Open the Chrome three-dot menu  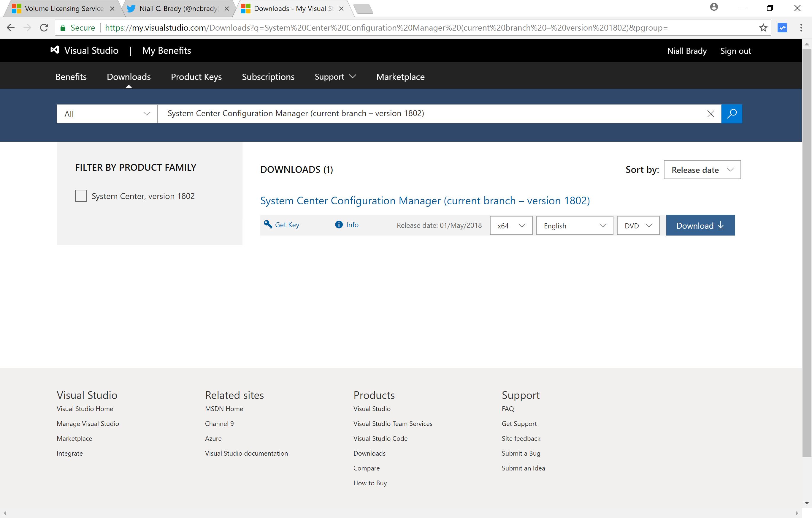click(801, 28)
